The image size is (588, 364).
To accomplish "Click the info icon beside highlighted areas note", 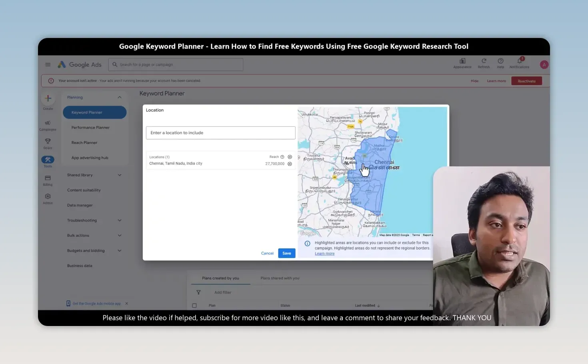I will (x=307, y=243).
